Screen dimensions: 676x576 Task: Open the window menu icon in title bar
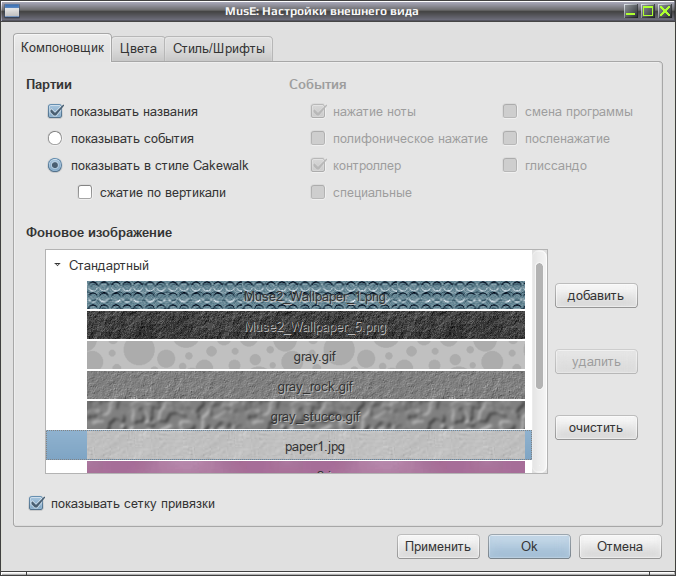coord(12,11)
